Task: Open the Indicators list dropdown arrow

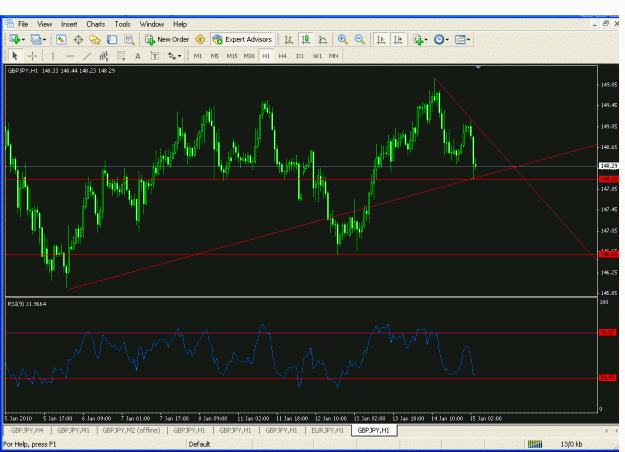Action: [426, 40]
